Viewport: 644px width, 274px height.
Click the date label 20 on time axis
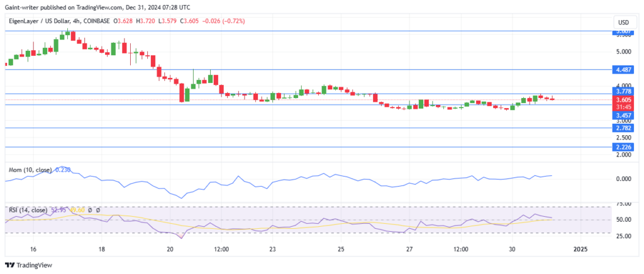(x=170, y=249)
